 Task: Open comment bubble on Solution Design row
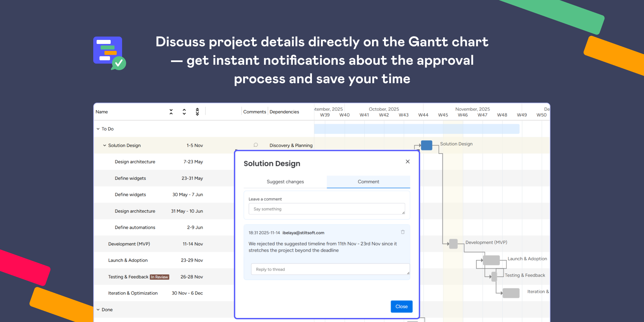click(x=256, y=145)
